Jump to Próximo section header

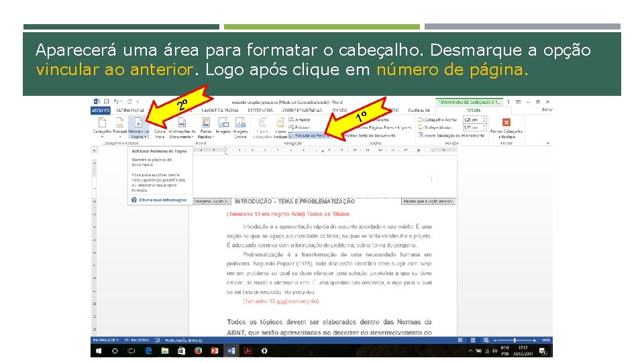299,127
